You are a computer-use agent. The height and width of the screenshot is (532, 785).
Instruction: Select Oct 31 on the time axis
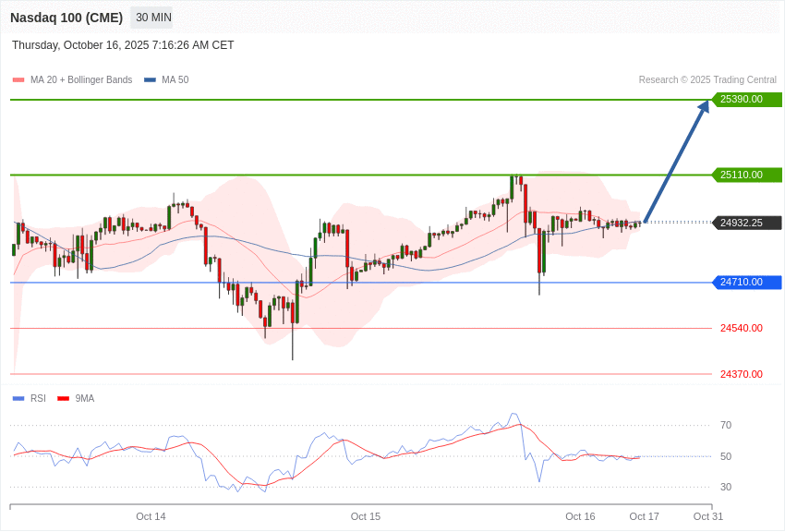coord(708,516)
